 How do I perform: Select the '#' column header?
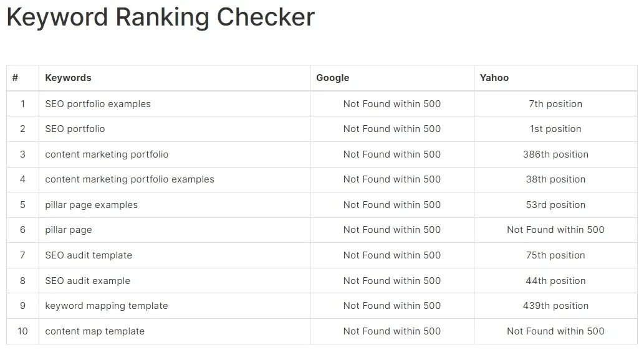pos(15,78)
